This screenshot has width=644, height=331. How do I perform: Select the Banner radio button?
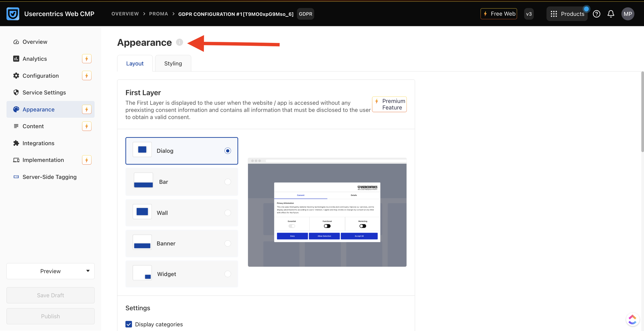228,243
